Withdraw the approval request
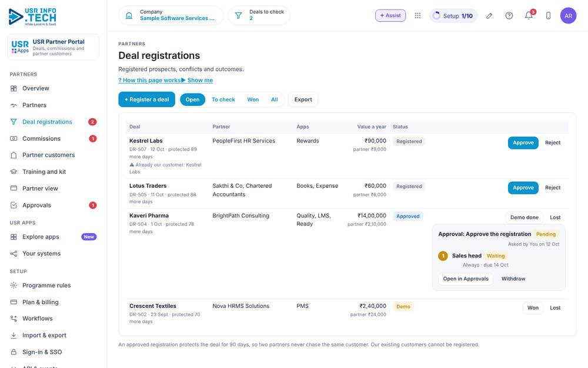 coord(513,279)
